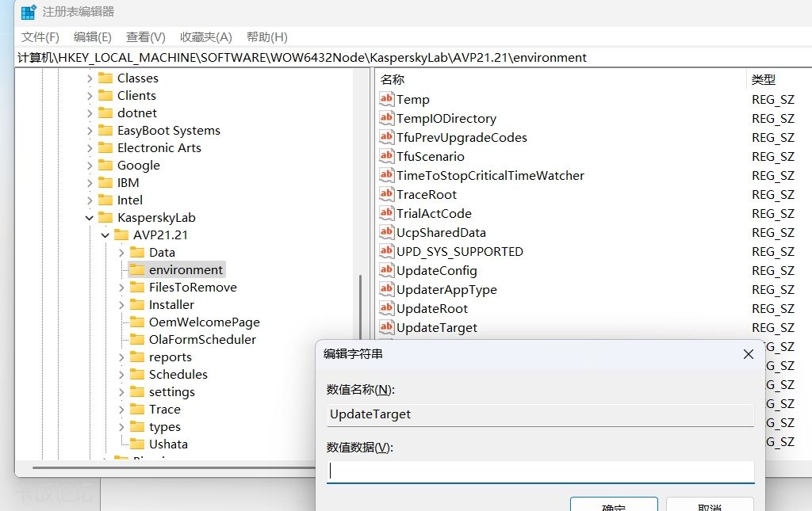Select the Ushata key in the tree
The width and height of the screenshot is (812, 511).
[x=168, y=444]
